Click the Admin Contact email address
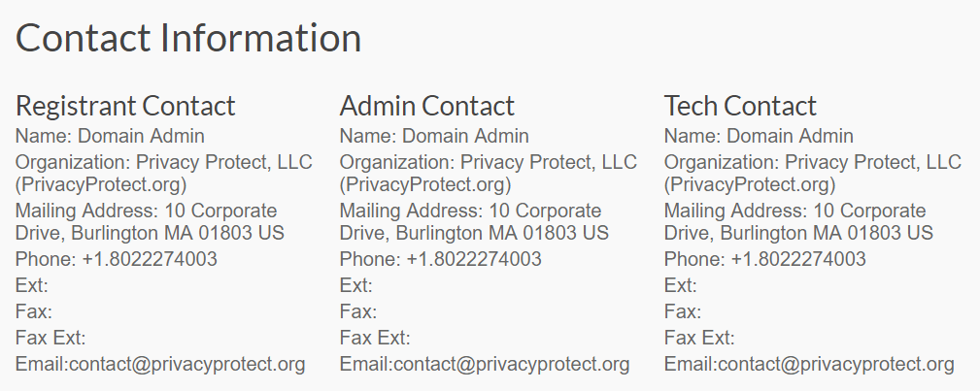The width and height of the screenshot is (980, 391). coord(511,364)
